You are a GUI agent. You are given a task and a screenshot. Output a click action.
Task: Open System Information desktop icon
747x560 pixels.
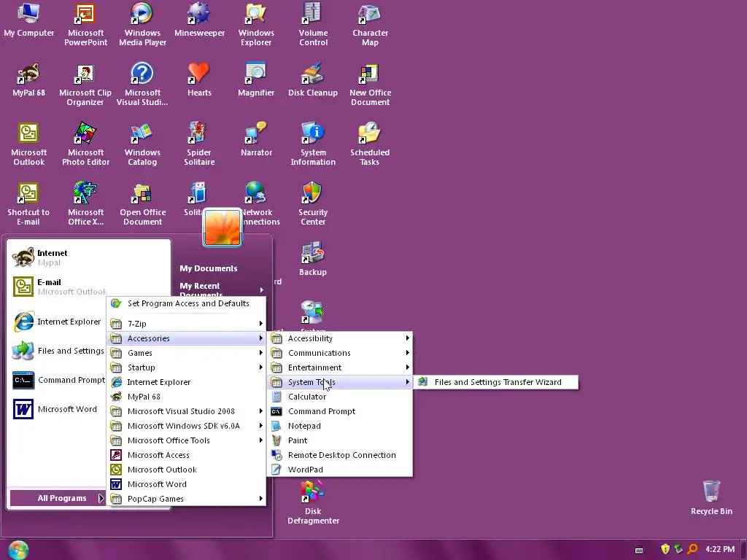pyautogui.click(x=313, y=144)
